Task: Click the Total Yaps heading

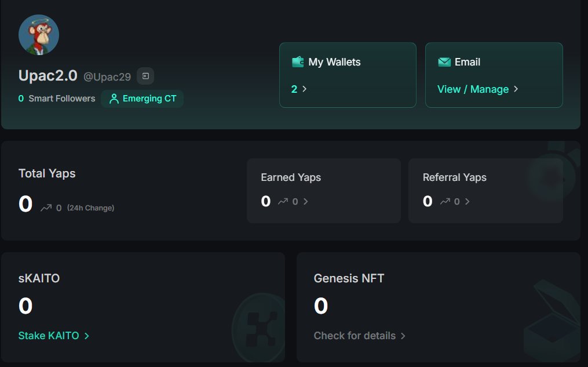Action: pos(47,173)
